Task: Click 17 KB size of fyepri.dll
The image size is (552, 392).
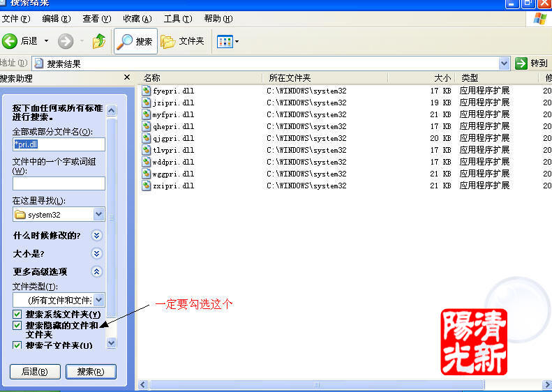Action: [440, 91]
